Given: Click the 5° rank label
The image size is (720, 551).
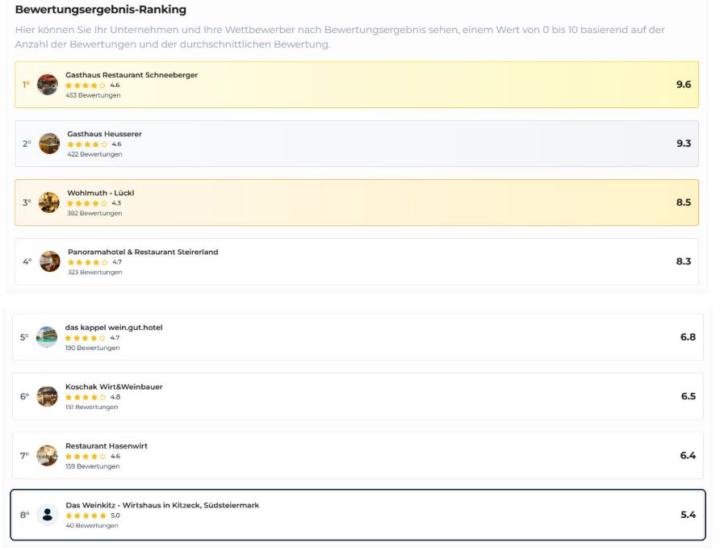Looking at the screenshot, I should tap(24, 337).
